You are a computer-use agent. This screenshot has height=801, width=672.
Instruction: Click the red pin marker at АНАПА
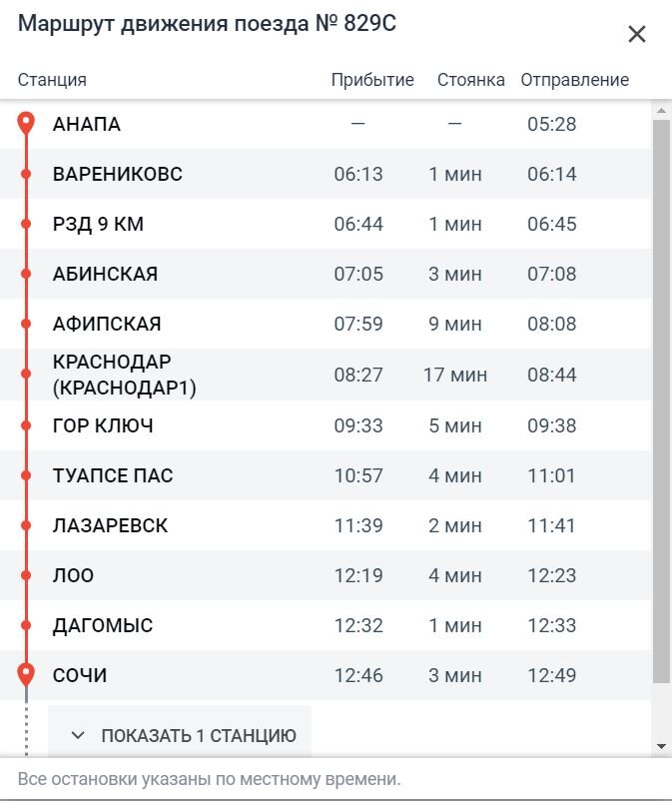(x=26, y=123)
